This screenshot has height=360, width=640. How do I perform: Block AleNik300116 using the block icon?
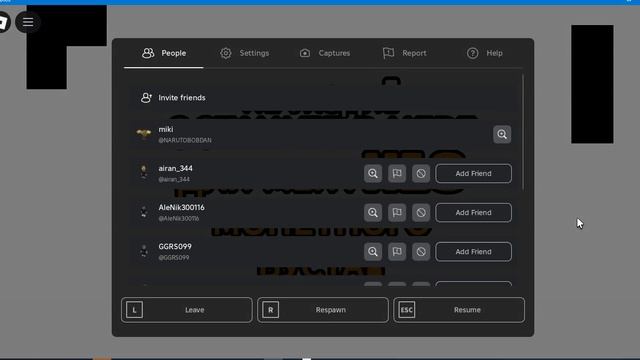[421, 213]
